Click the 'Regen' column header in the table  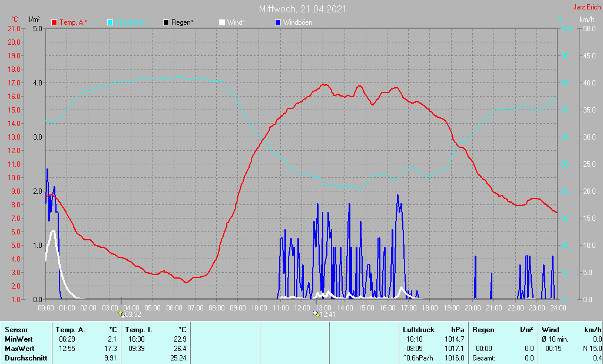(483, 330)
